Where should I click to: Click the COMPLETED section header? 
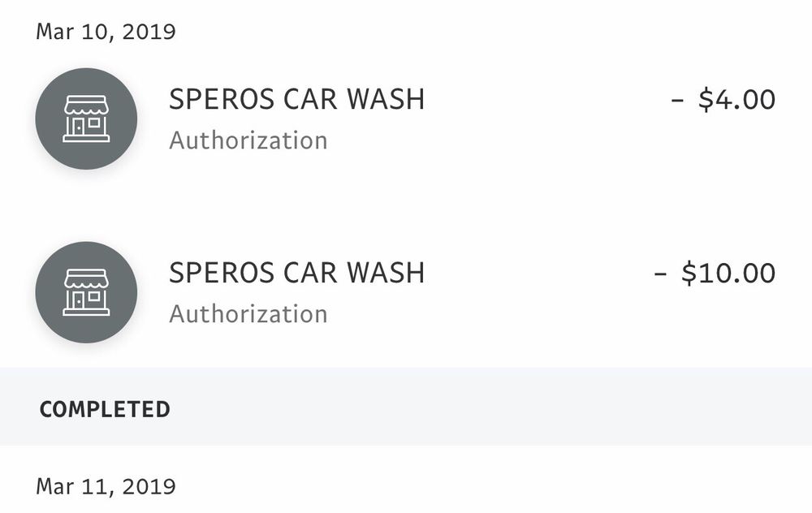tap(105, 409)
